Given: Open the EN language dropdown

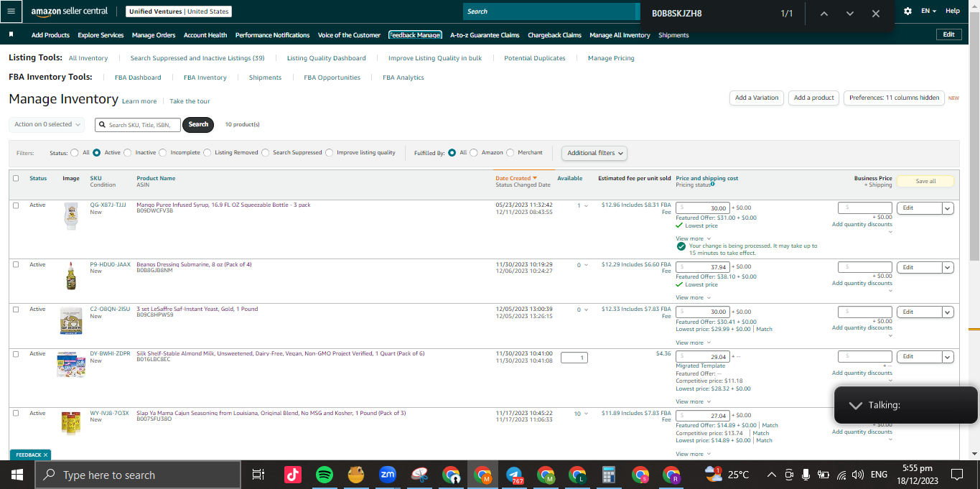Looking at the screenshot, I should (x=929, y=11).
